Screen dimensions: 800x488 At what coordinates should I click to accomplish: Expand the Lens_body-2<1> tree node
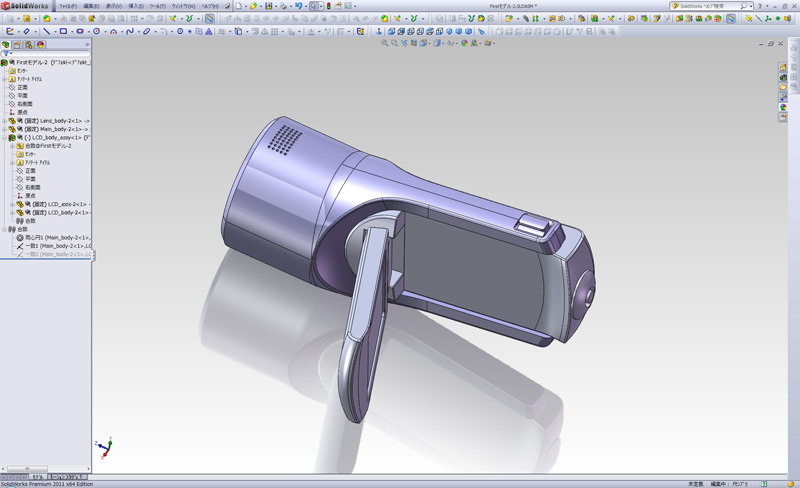[x=4, y=121]
